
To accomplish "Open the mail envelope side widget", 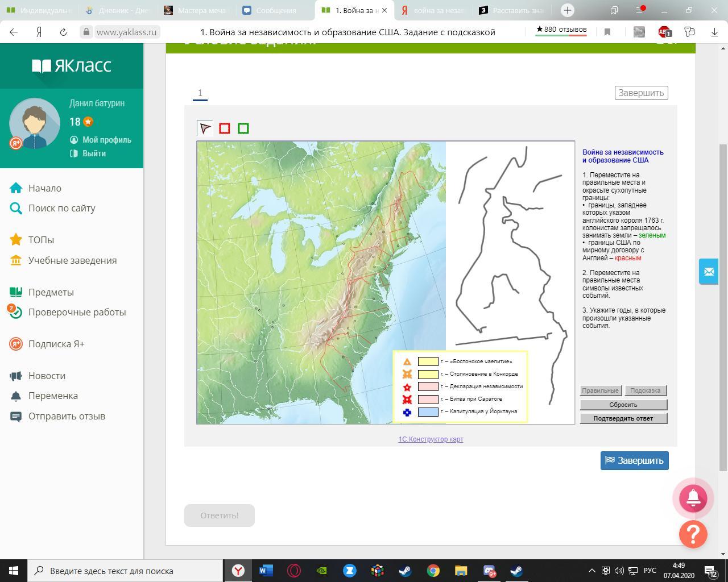I will pos(709,272).
